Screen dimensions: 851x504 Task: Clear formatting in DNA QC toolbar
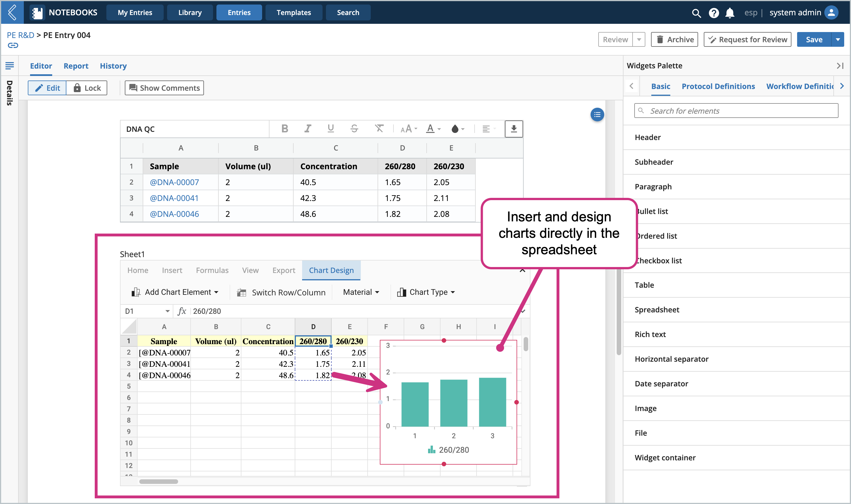[x=379, y=128]
